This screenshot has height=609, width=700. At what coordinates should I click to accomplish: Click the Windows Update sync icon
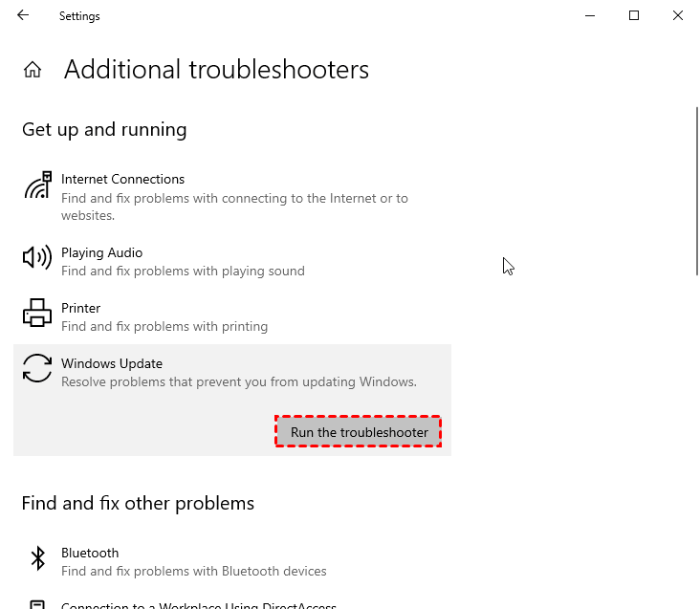tap(37, 368)
